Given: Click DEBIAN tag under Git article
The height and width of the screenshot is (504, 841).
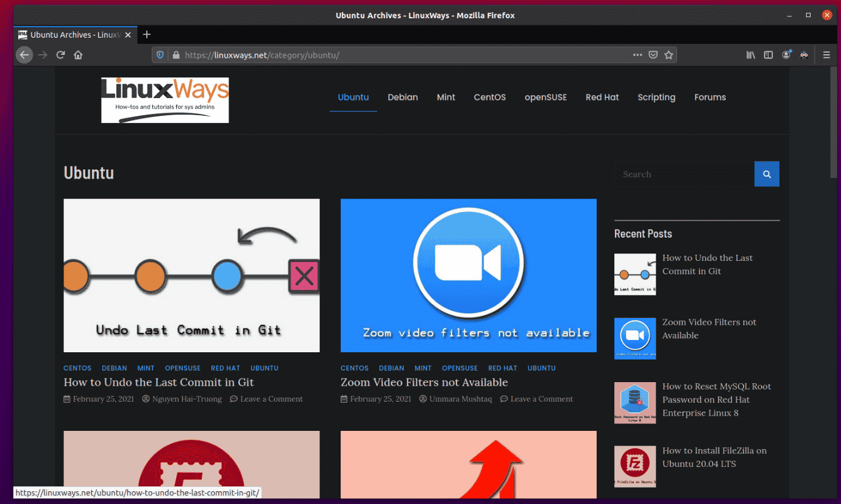Looking at the screenshot, I should tap(115, 368).
